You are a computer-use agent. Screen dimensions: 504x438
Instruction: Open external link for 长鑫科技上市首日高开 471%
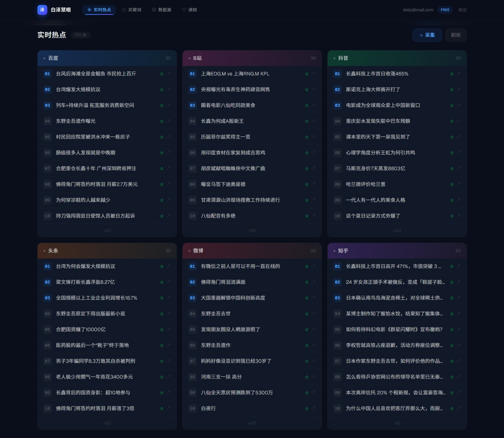(x=458, y=266)
